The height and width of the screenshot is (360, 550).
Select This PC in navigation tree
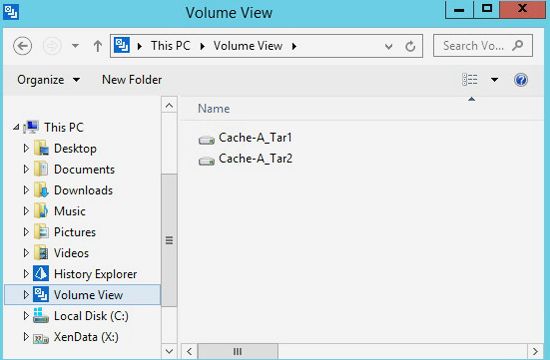(64, 127)
